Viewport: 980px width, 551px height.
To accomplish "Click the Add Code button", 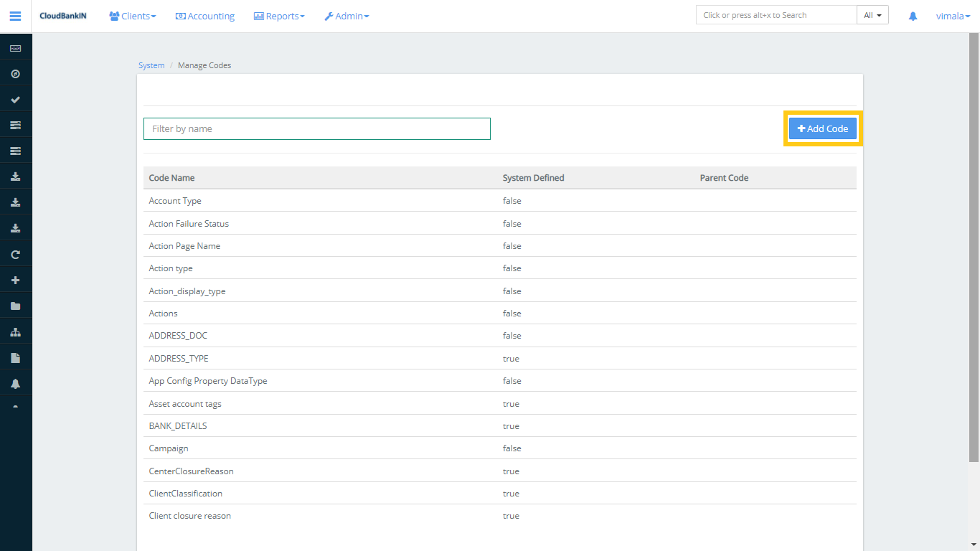I will (822, 128).
